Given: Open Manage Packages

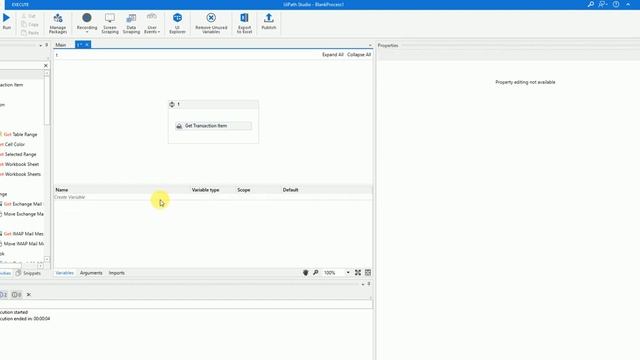Looking at the screenshot, I should pos(58,23).
